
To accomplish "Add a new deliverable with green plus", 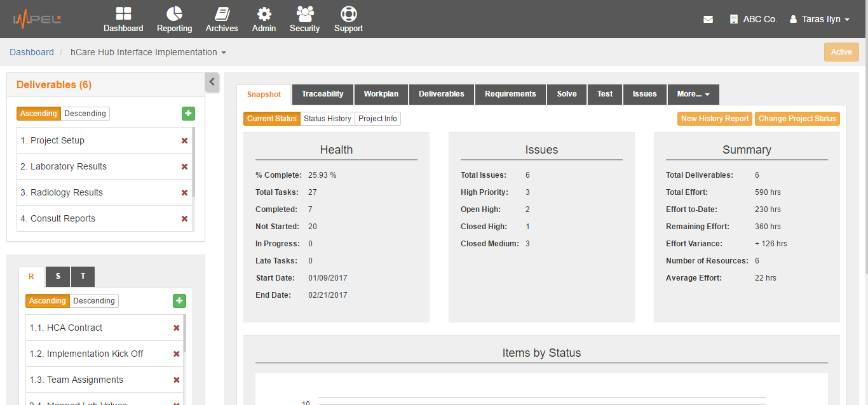I will click(188, 114).
